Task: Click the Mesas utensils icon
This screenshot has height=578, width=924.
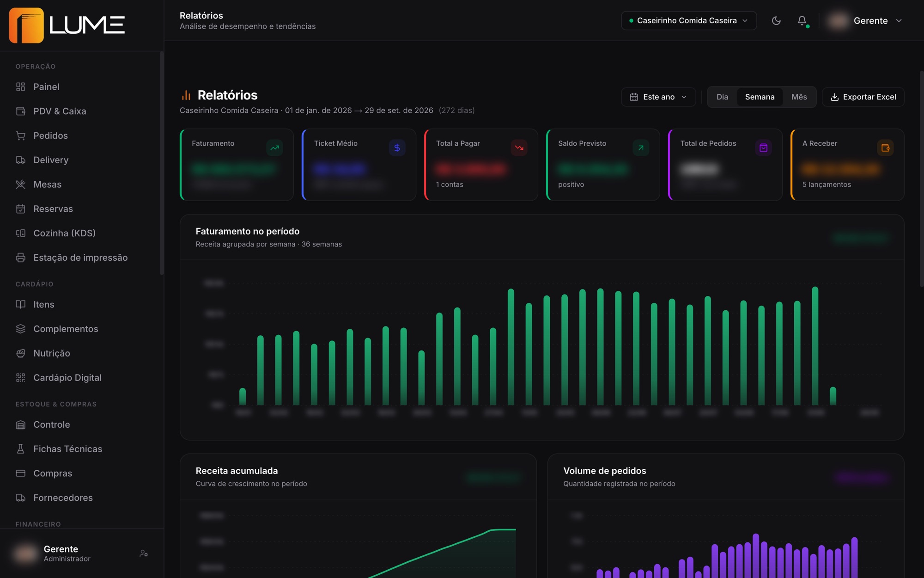Action: coord(20,184)
